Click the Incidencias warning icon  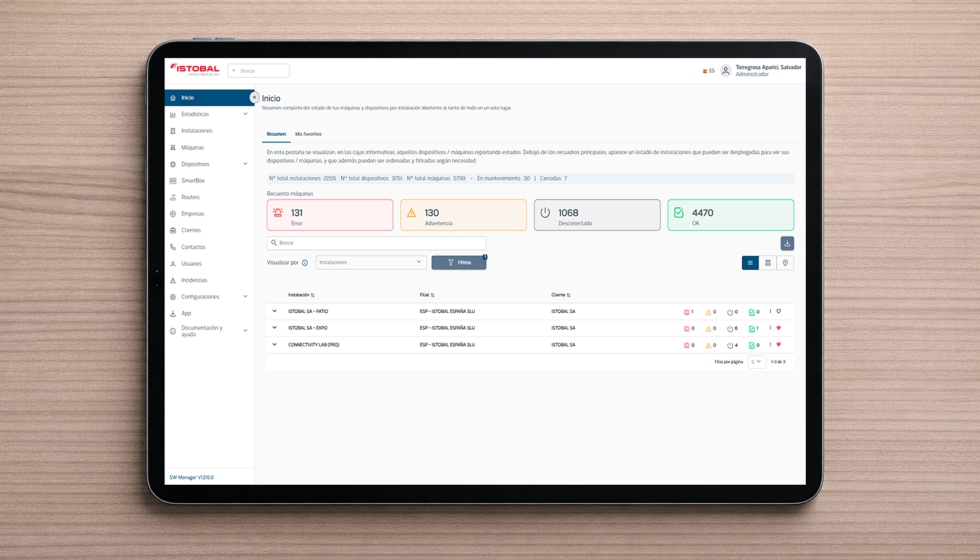tap(173, 281)
